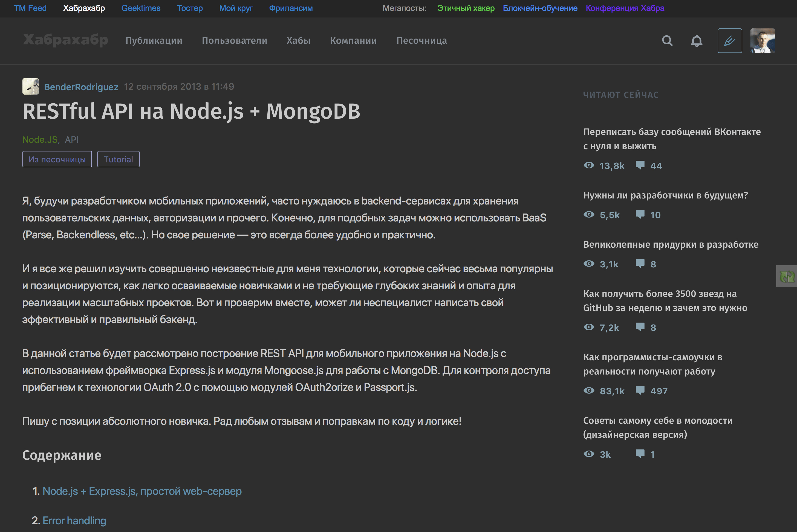
Task: Open the Хабы menu item
Action: coord(298,41)
